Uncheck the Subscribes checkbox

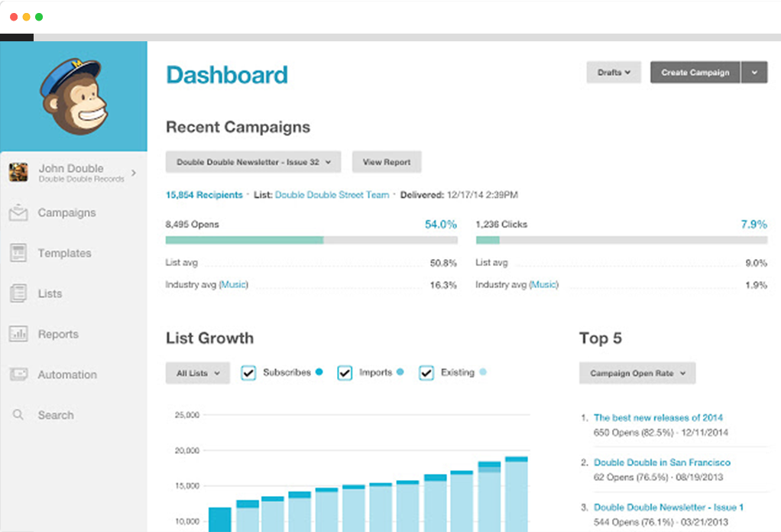(x=248, y=372)
